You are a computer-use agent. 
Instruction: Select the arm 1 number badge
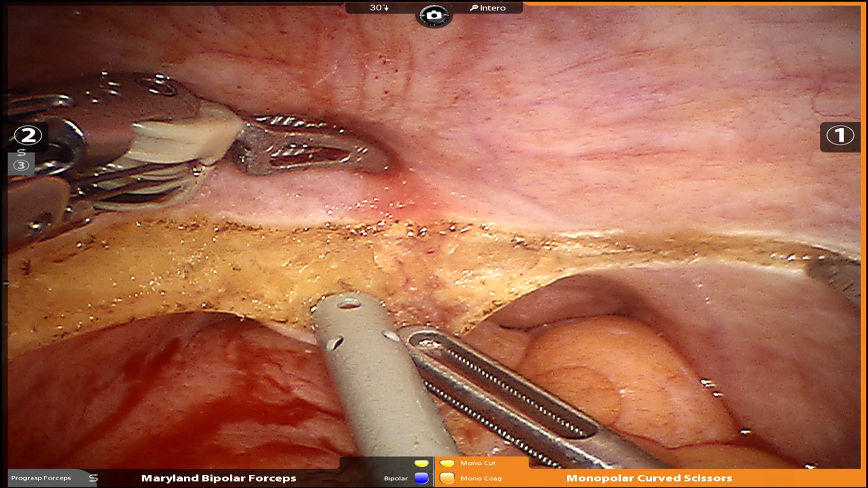pos(840,135)
